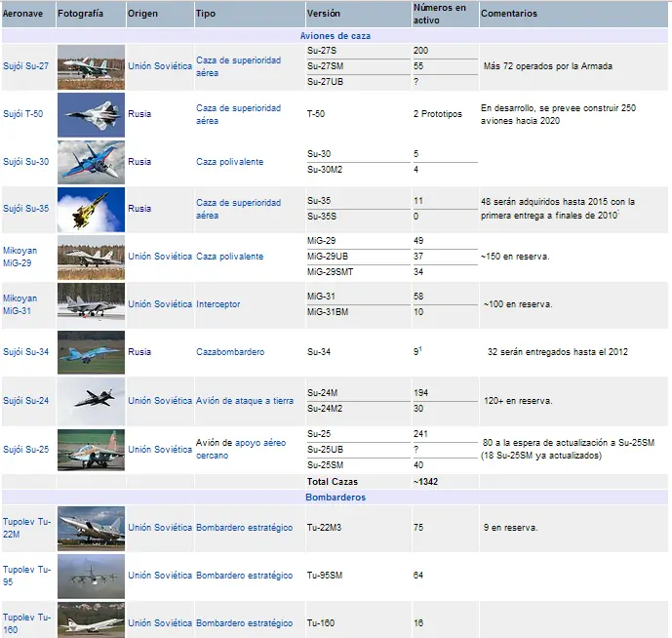Follow the Tupolev Tu-160 aircraft link
Image resolution: width=672 pixels, height=638 pixels.
click(26, 623)
